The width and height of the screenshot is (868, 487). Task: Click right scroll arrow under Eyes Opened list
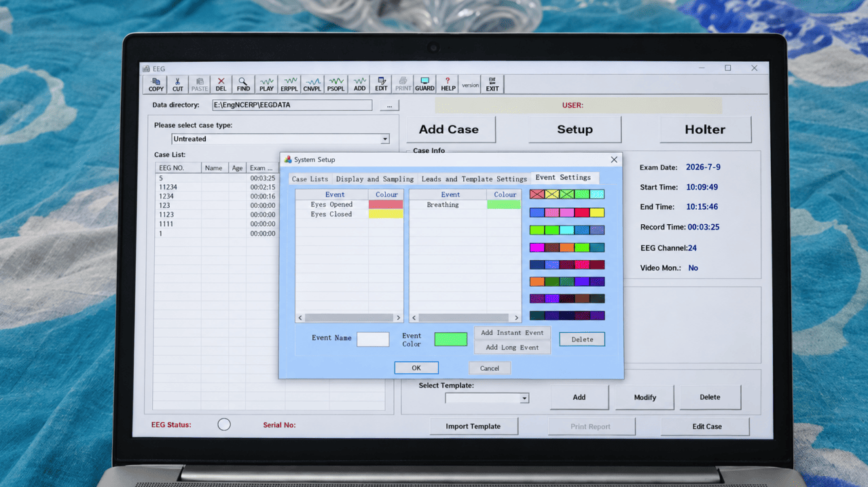point(399,317)
